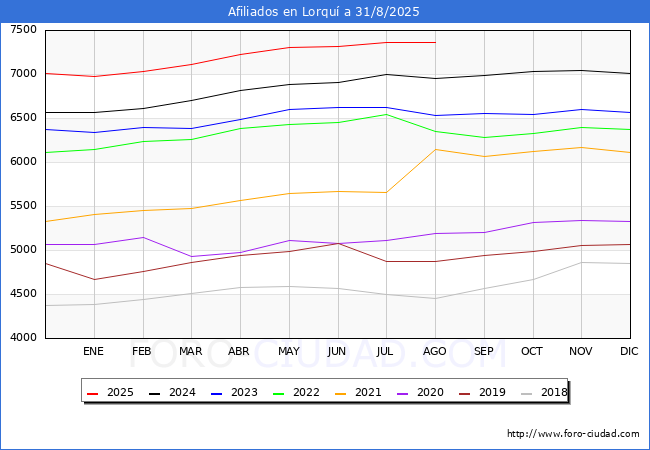This screenshot has width=650, height=450.
Task: Click the gray 2018 line peak at NOV
Action: pyautogui.click(x=582, y=262)
